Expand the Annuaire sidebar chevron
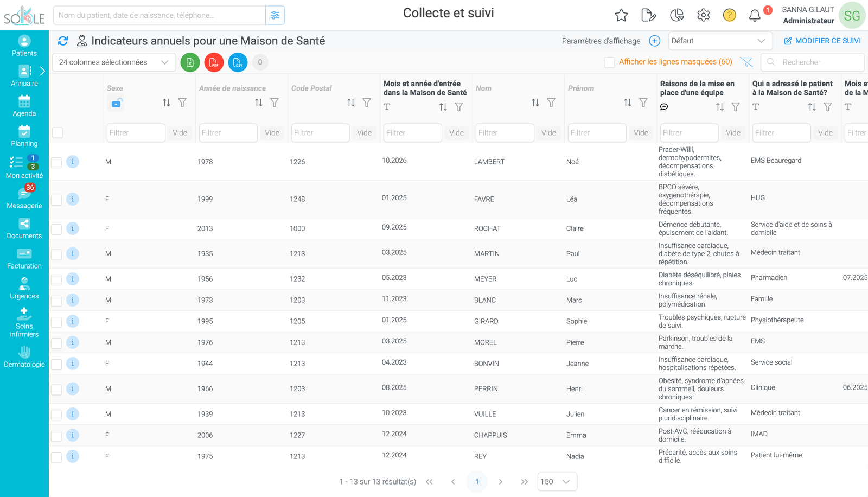The image size is (868, 497). (42, 72)
